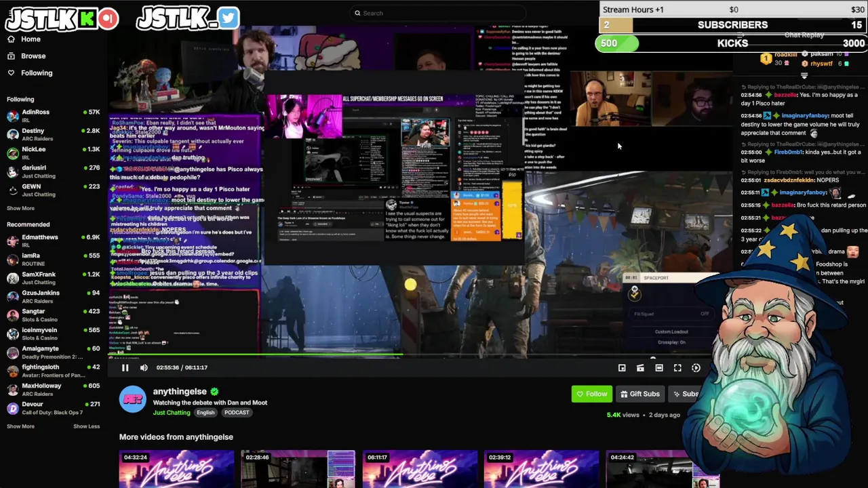Select the English language tag
868x488 pixels.
pos(205,413)
